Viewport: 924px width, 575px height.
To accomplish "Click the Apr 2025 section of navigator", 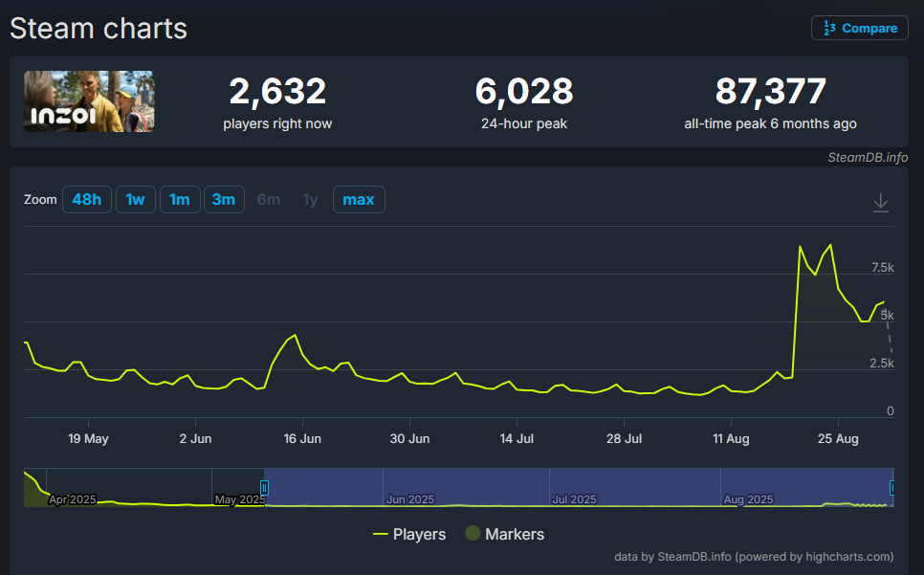I will pyautogui.click(x=73, y=499).
